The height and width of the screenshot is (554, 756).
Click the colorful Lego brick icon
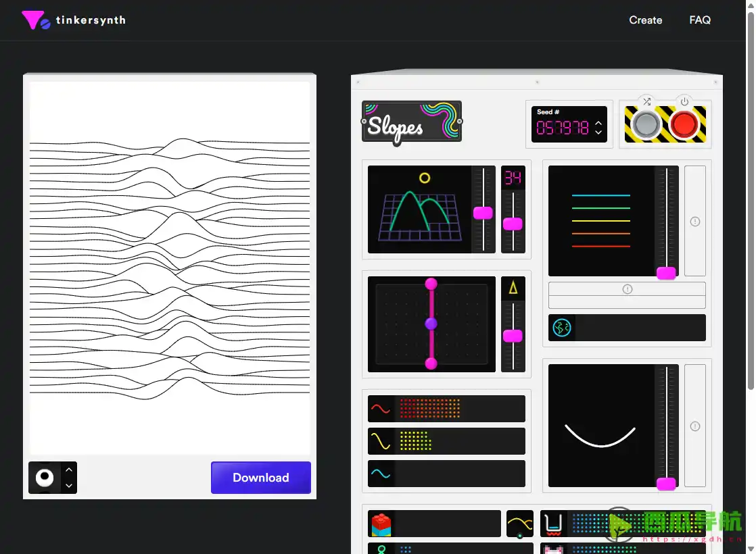click(x=381, y=524)
